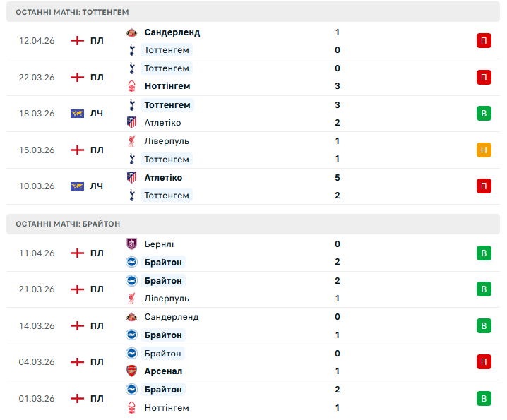Screen dimensions: 507x420
Task: Open team link Арсенал
Action: (163, 371)
